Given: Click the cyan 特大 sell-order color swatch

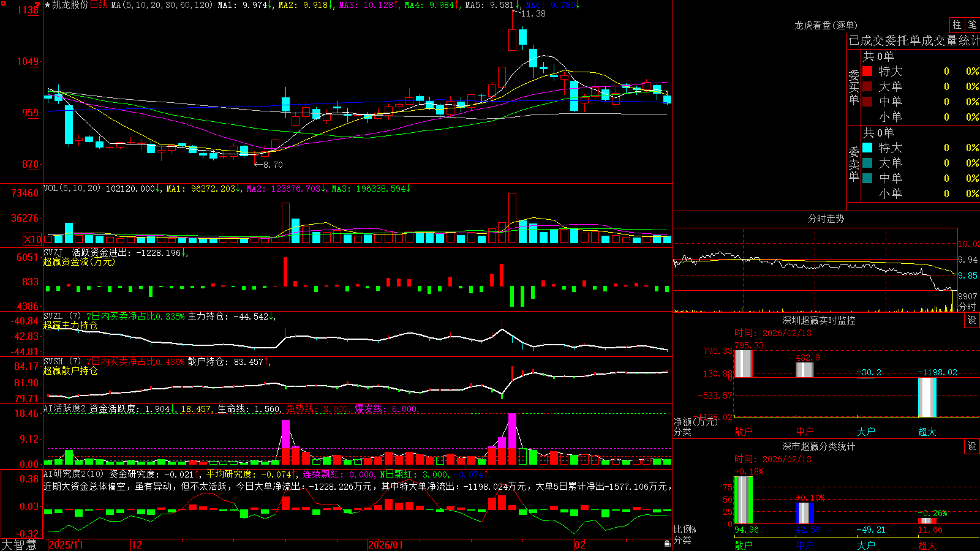Looking at the screenshot, I should [x=867, y=148].
